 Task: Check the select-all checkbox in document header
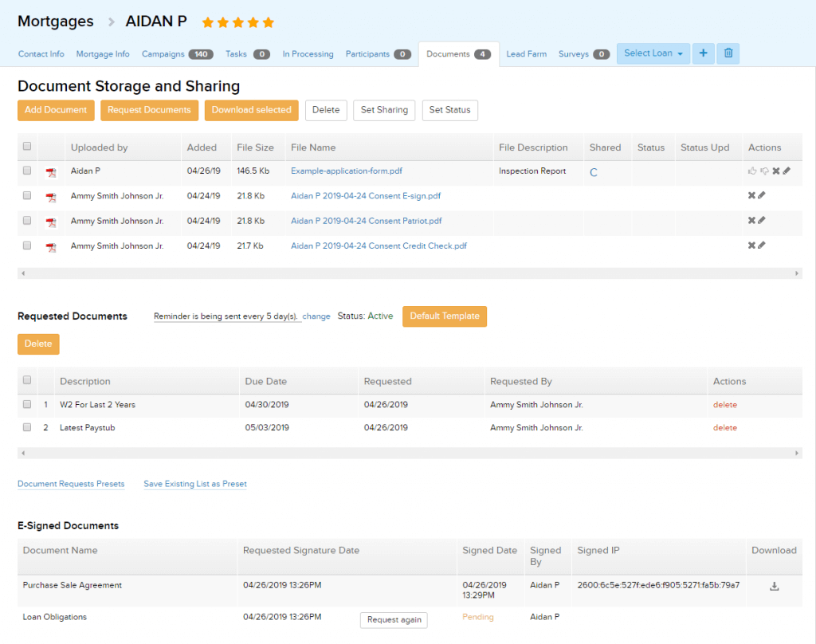pos(26,147)
